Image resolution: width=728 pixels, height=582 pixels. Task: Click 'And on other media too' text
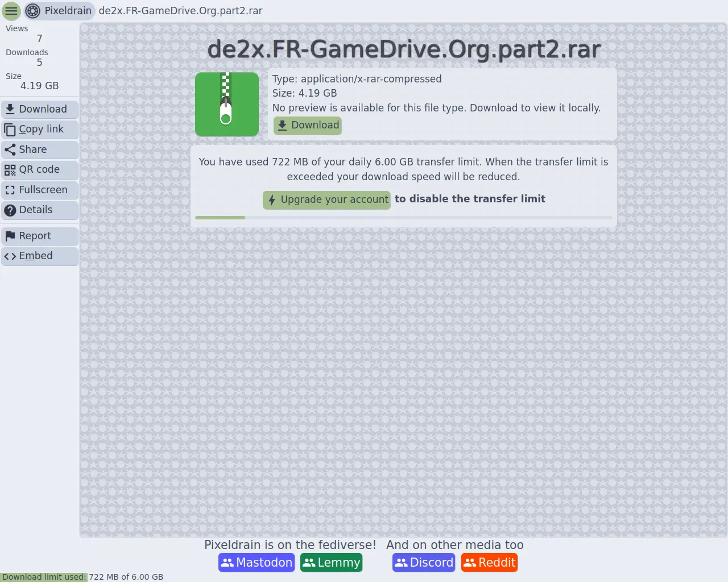[455, 545]
